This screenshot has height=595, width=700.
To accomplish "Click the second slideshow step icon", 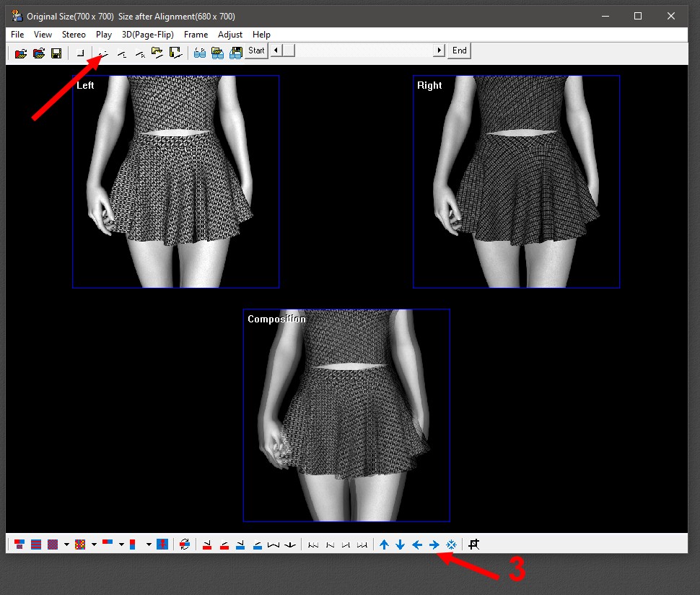I will [x=121, y=53].
